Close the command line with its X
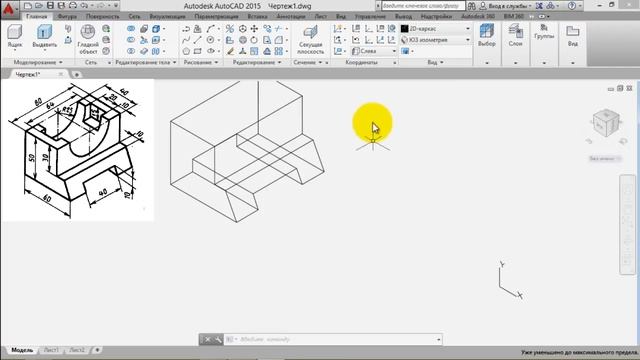Image resolution: width=640 pixels, height=360 pixels. [x=208, y=339]
